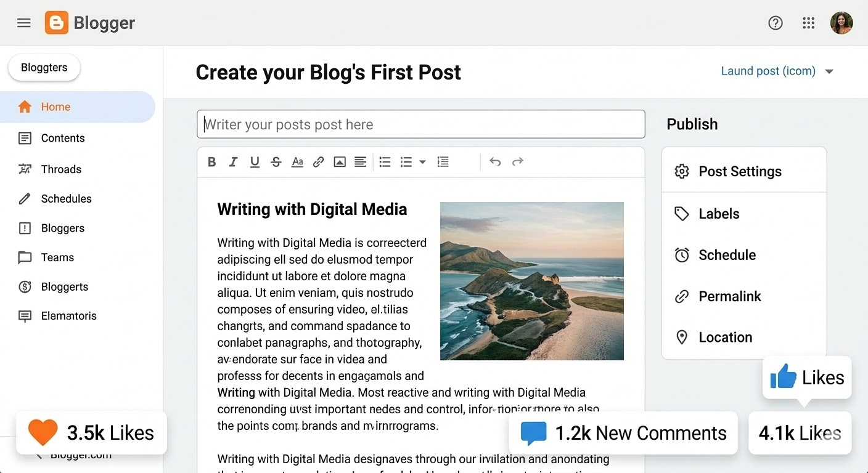Expand the list style dropdown arrow
The width and height of the screenshot is (868, 473).
pyautogui.click(x=422, y=162)
